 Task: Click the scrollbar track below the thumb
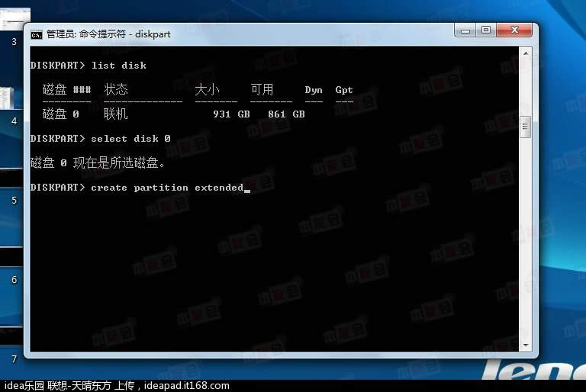[x=525, y=244]
